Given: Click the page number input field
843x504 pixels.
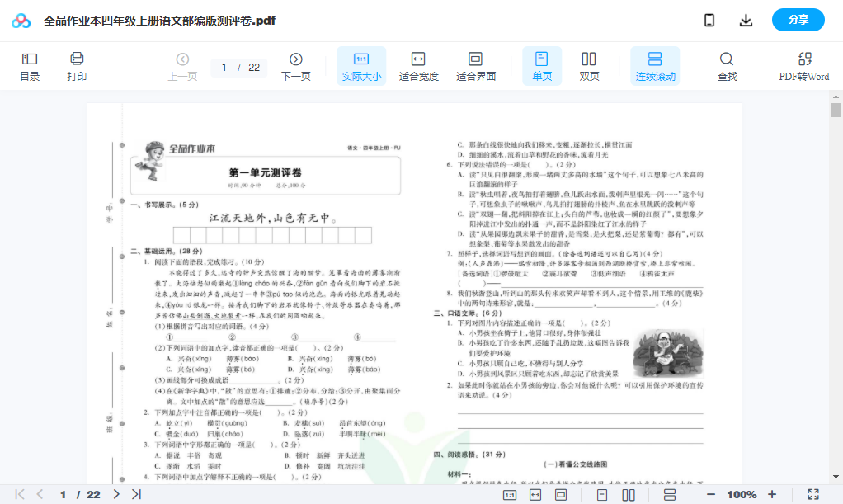Looking at the screenshot, I should (224, 68).
